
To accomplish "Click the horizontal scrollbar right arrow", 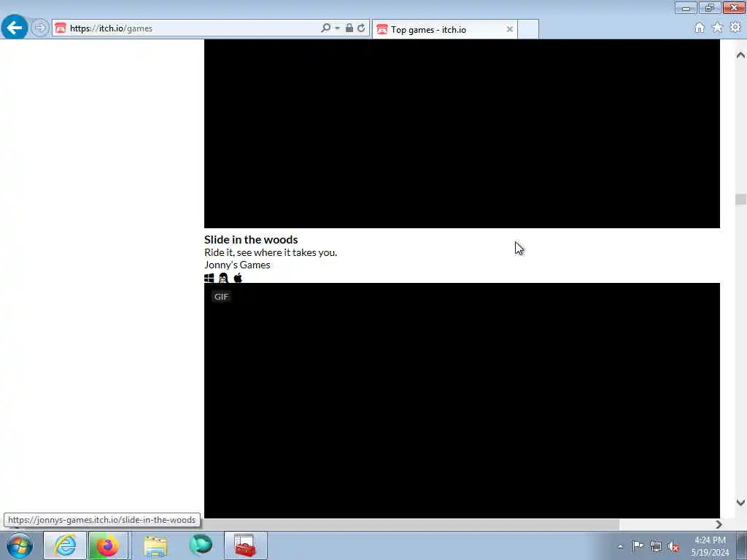I will tap(719, 524).
